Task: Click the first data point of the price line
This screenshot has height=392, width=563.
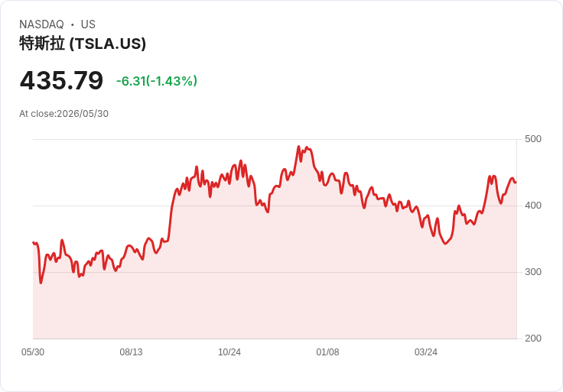Action: pos(34,243)
